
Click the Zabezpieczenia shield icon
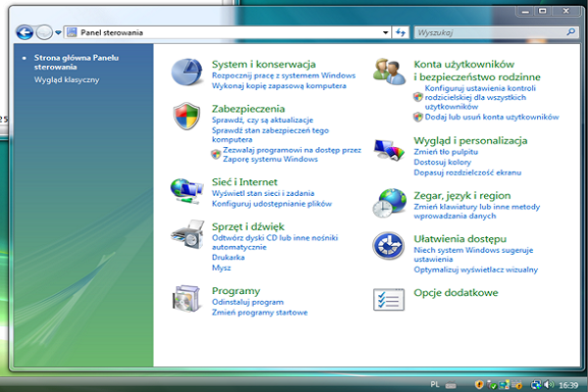click(186, 116)
